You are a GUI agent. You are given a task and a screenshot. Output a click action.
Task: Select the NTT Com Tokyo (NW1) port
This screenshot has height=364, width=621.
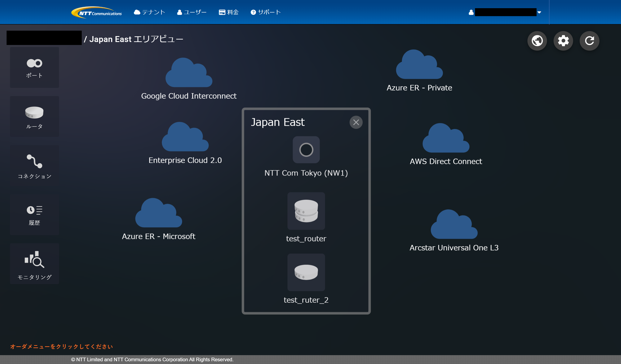pyautogui.click(x=306, y=150)
